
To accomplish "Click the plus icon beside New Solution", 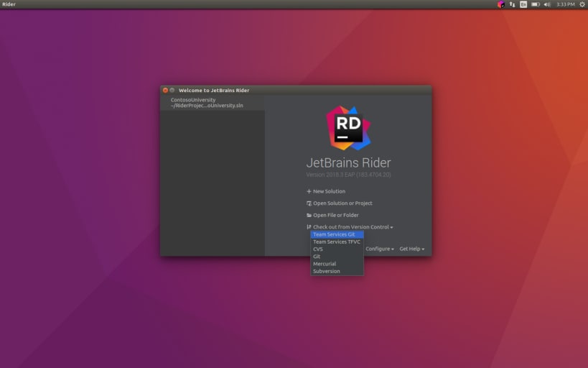I will (x=309, y=191).
